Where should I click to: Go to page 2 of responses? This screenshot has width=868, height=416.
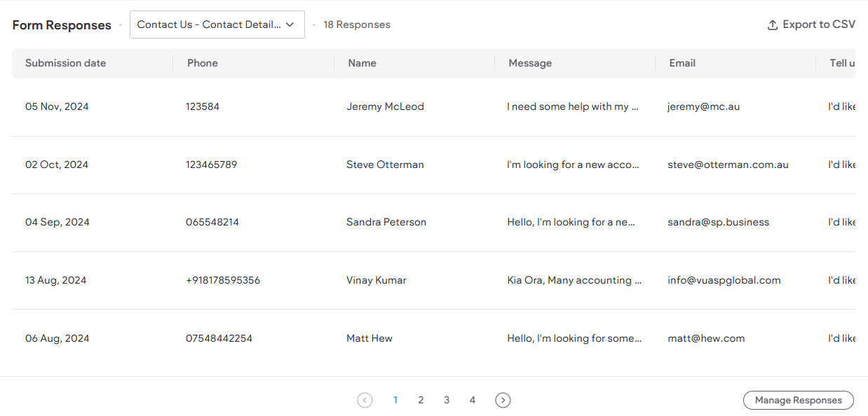click(421, 400)
